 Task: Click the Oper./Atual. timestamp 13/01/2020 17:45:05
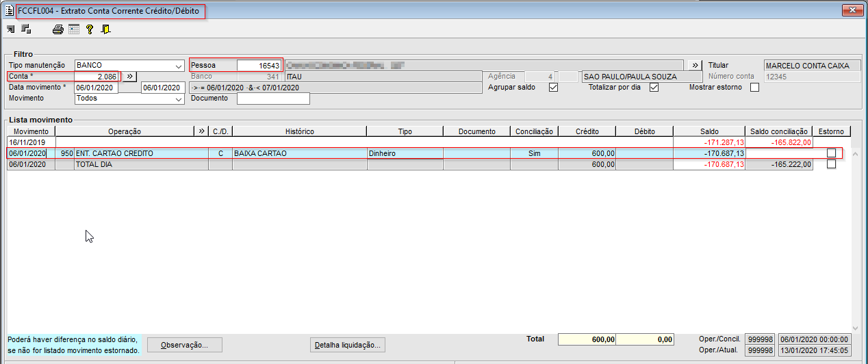point(815,350)
